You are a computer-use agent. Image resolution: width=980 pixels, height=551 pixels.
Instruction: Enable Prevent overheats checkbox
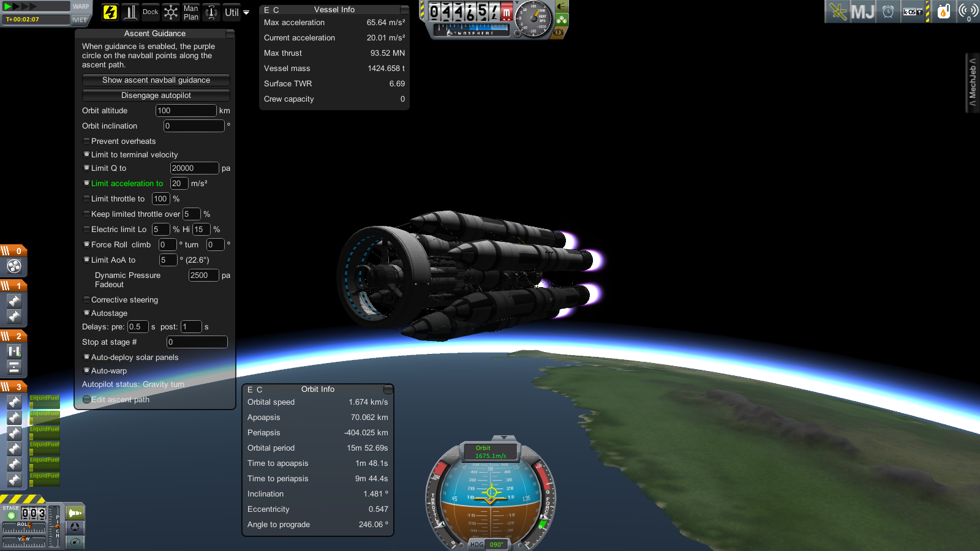click(x=86, y=141)
